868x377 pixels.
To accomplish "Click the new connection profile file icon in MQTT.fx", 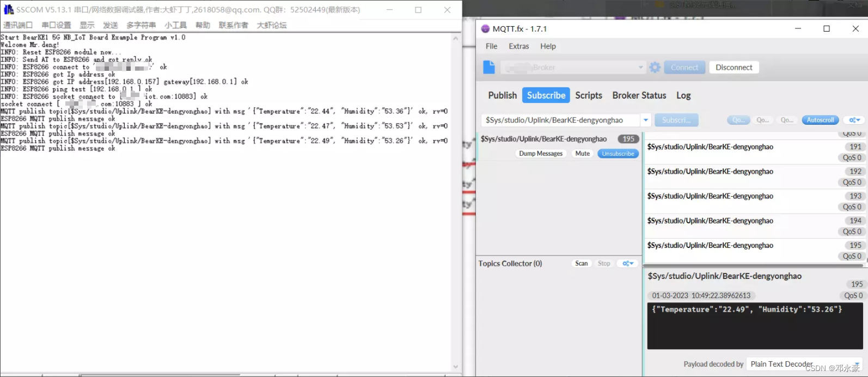I will click(489, 67).
